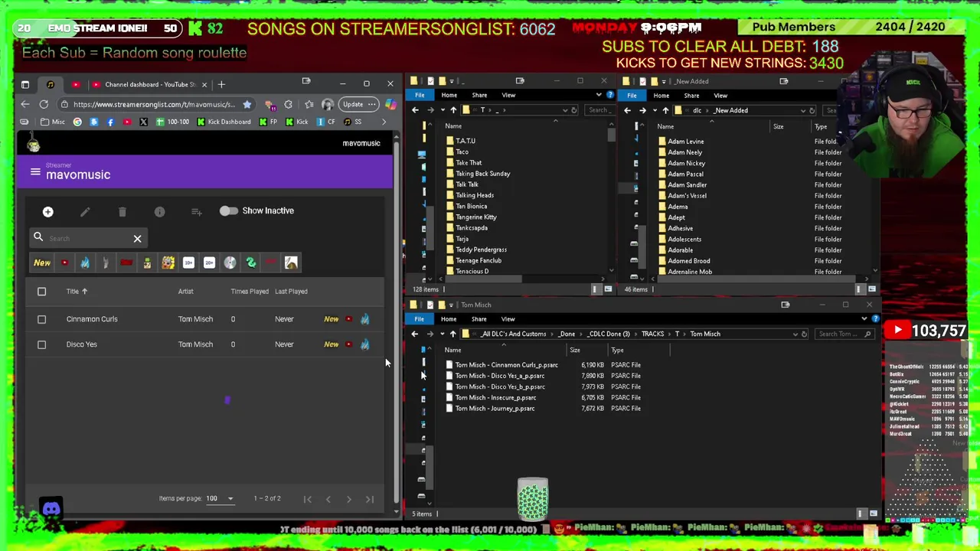Click the add-to-playlist icon beside Show Inactive

click(197, 212)
